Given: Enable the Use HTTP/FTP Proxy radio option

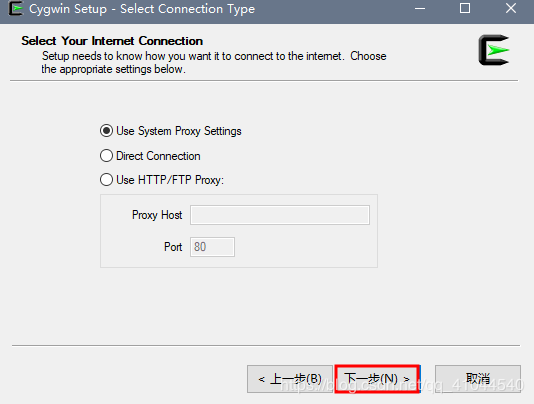Looking at the screenshot, I should [x=106, y=180].
